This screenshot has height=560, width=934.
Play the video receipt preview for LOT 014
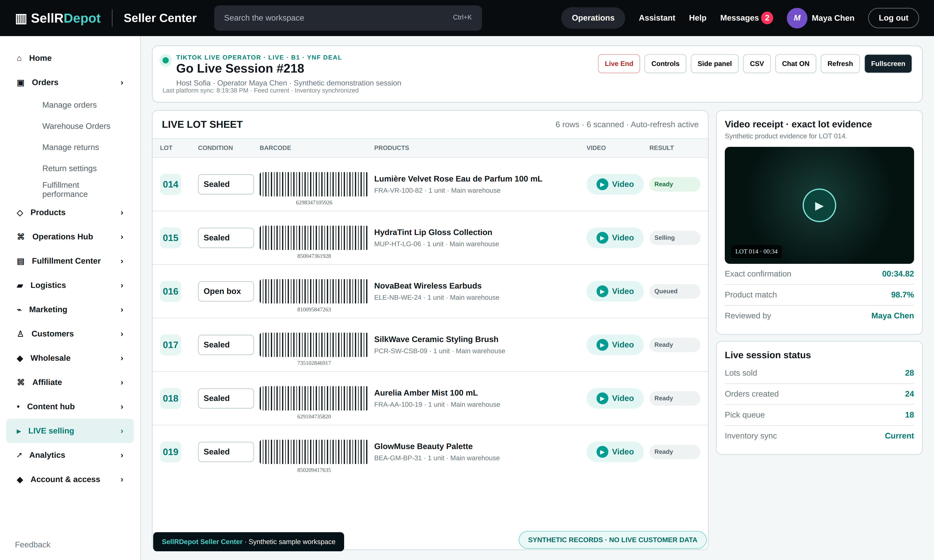pyautogui.click(x=819, y=205)
